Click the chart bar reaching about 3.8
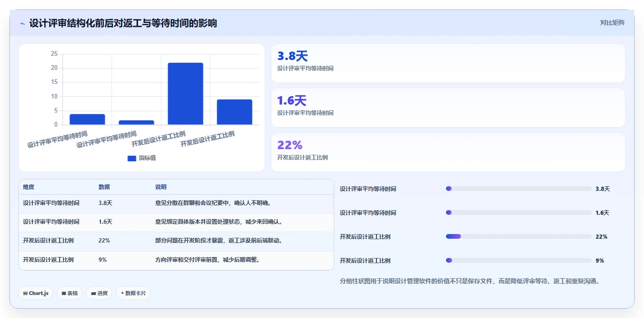 87,120
